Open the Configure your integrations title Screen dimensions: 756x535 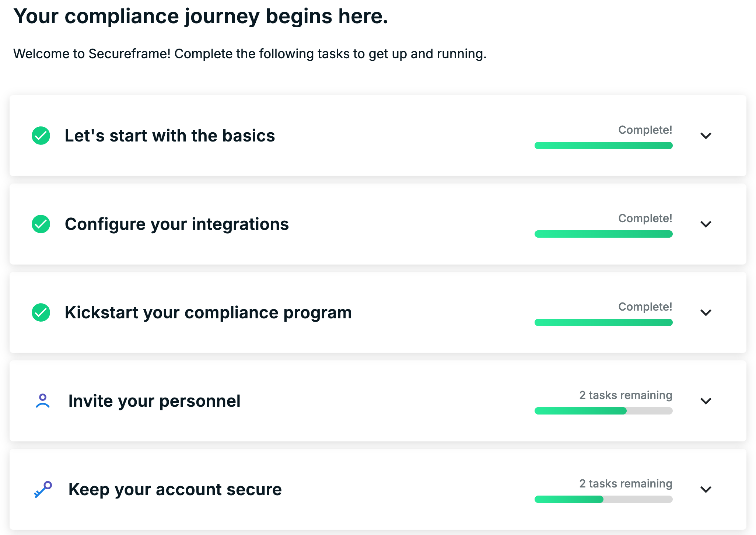tap(177, 224)
